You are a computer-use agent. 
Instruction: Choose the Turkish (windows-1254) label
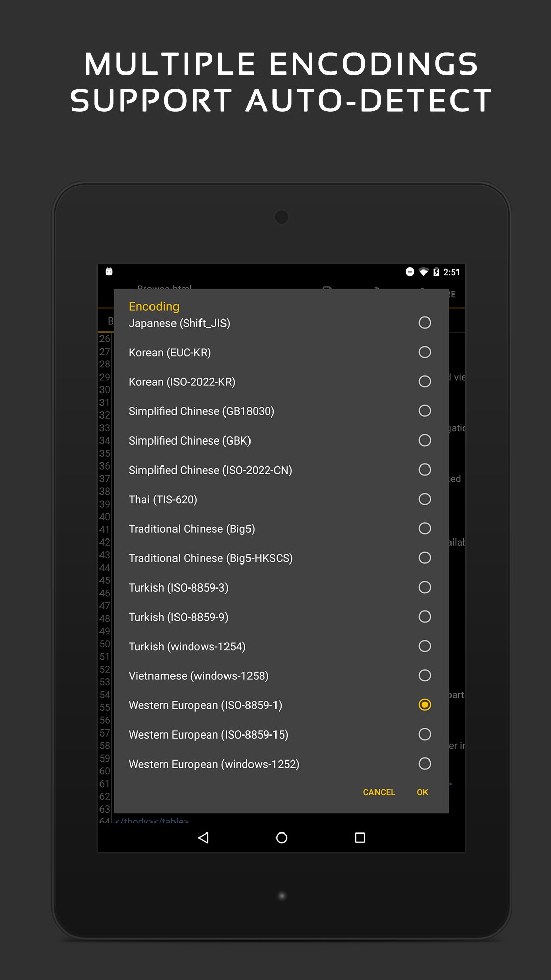pos(187,646)
